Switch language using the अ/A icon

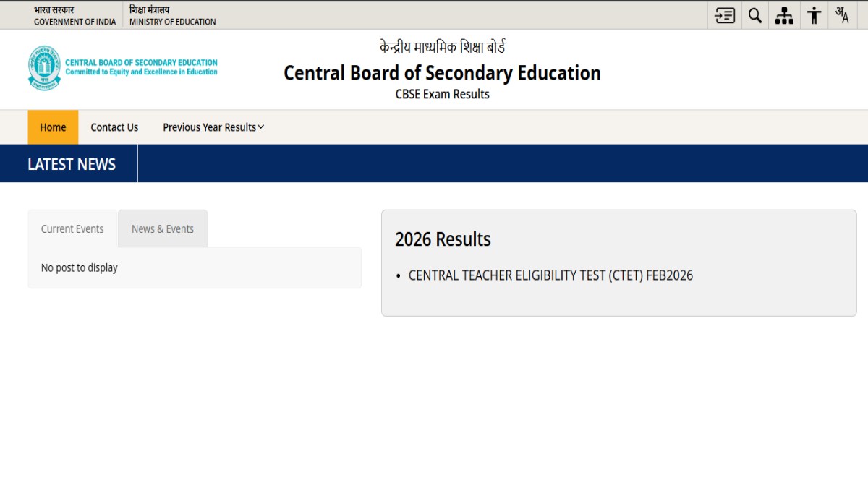click(842, 15)
